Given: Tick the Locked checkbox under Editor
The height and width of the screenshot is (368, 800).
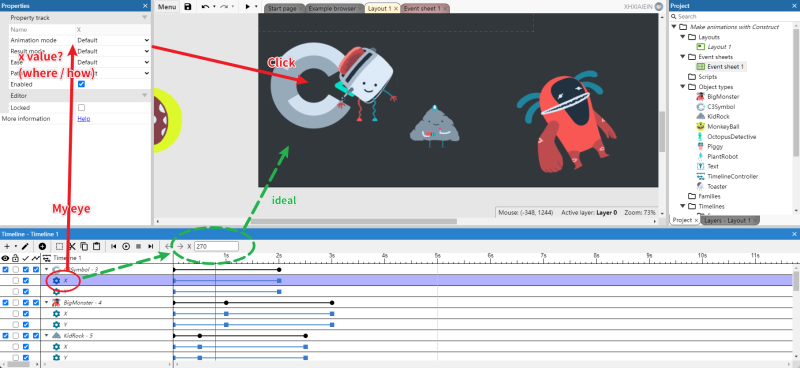Looking at the screenshot, I should click(x=81, y=108).
